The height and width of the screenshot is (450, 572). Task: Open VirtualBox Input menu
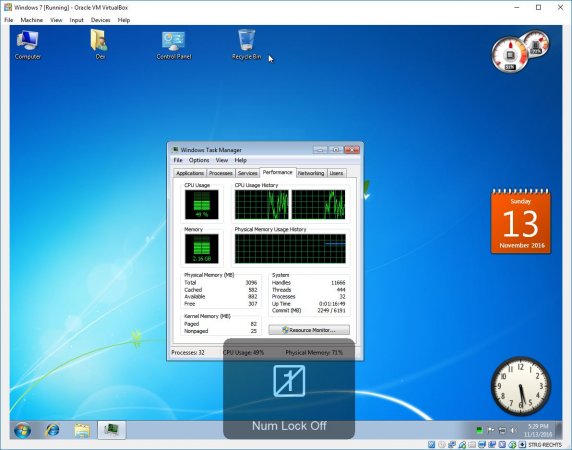77,20
